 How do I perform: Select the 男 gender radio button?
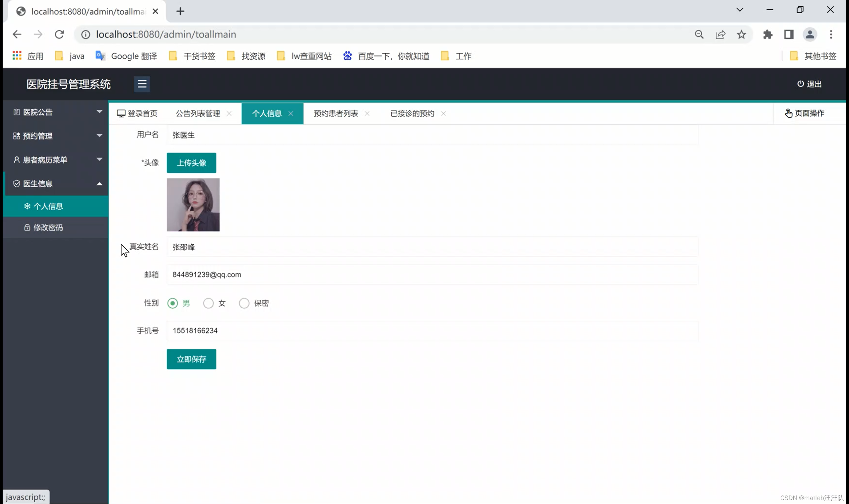172,303
